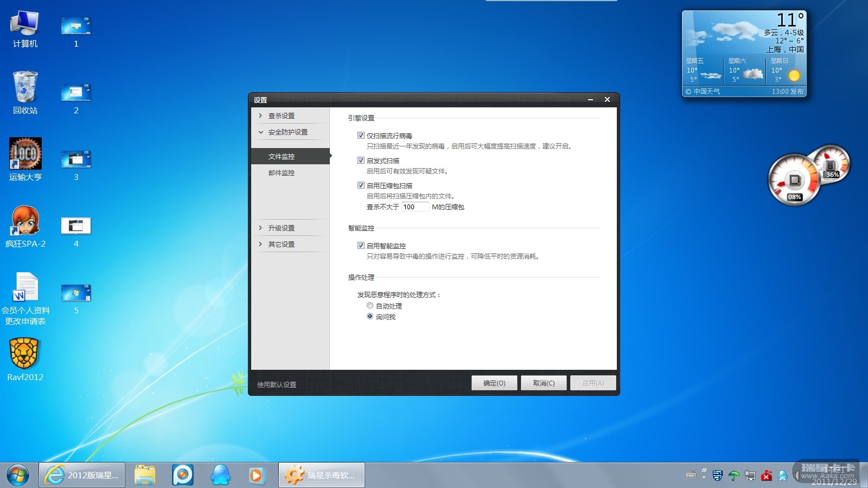Click the 使用默认设置 link
This screenshot has height=488, width=868.
pos(277,385)
